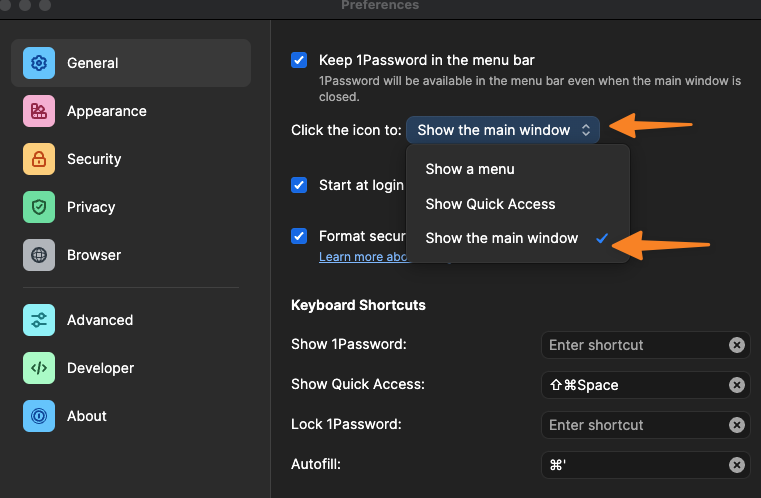Click the Start at login label

click(361, 185)
